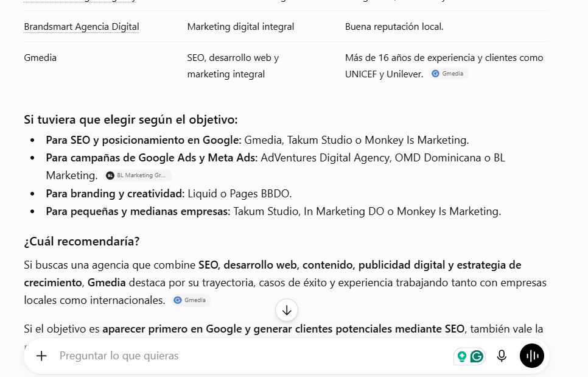
Task: Open the plus attachment menu
Action: click(x=41, y=356)
